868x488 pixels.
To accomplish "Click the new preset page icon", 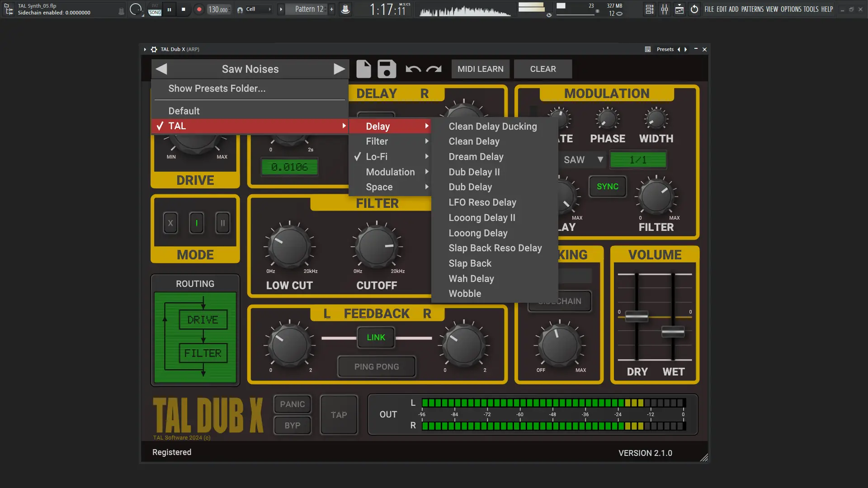I will tap(363, 69).
